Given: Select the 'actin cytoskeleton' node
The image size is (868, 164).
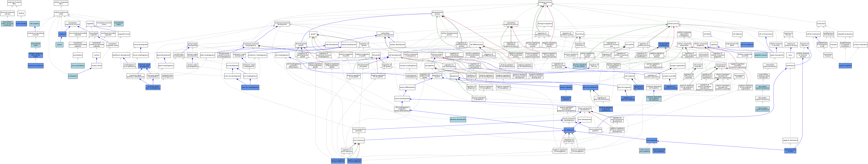Looking at the screenshot, I should tap(78, 66).
